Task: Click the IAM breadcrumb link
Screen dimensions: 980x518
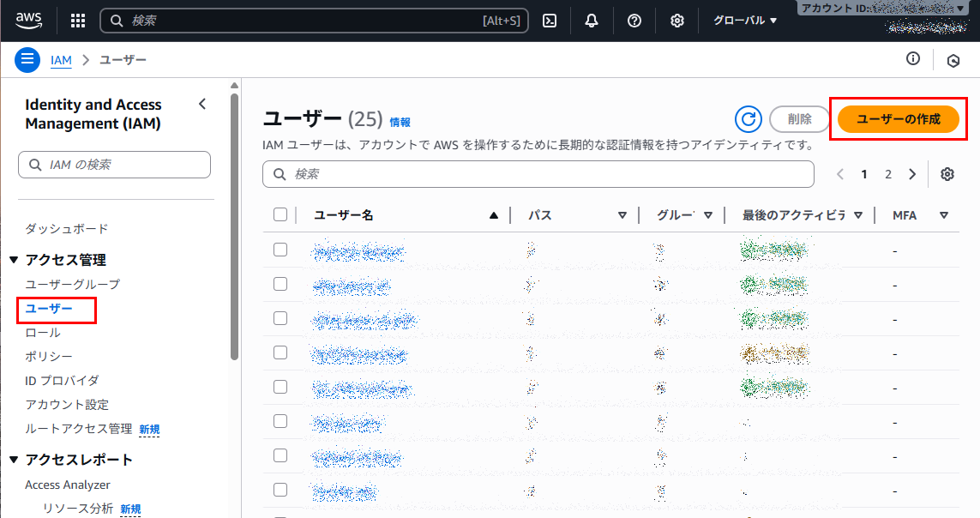Action: (61, 60)
